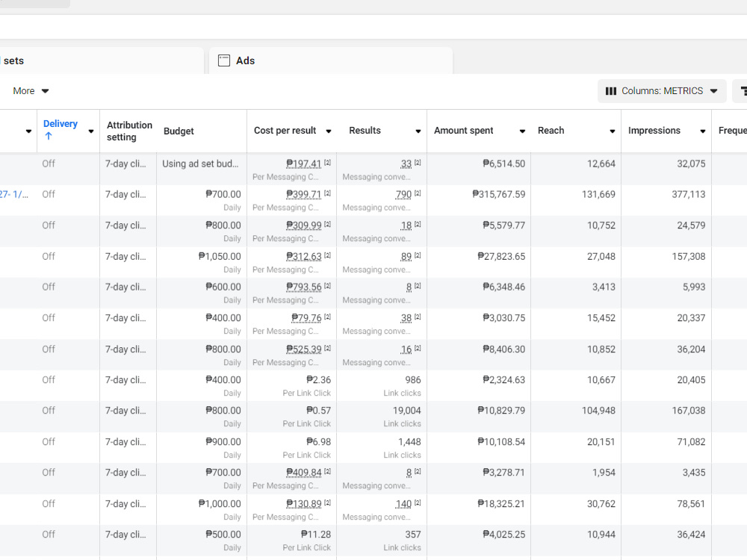Open the cost per result ₱399.71 link

(303, 194)
